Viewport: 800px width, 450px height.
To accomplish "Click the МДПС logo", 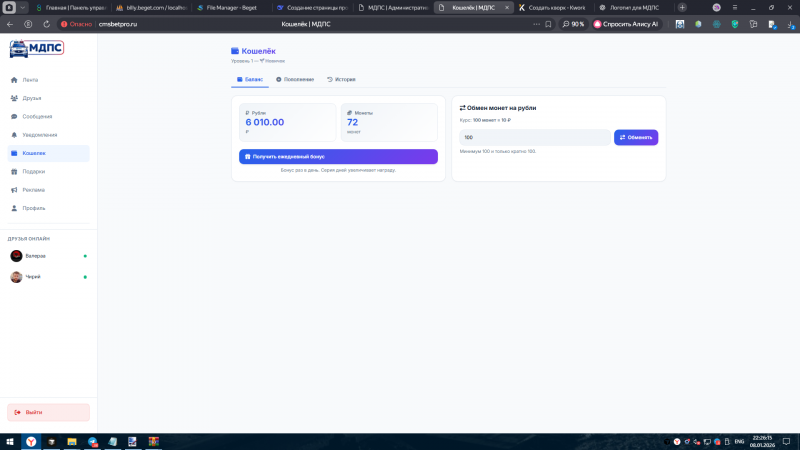I will 36,48.
